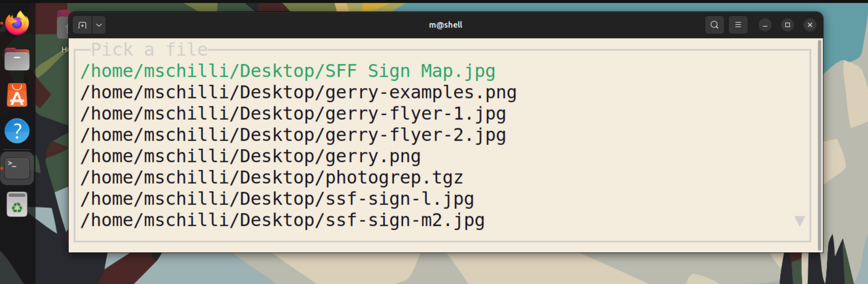The height and width of the screenshot is (284, 868).
Task: Open the Help dock icon
Action: (17, 131)
